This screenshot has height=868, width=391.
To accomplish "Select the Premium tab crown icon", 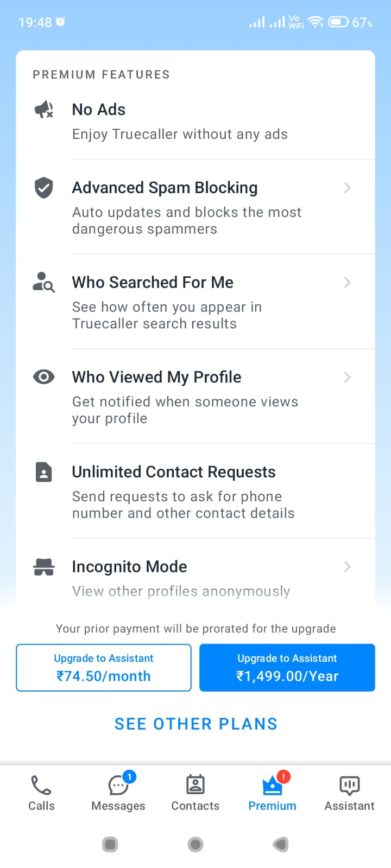I will [273, 784].
